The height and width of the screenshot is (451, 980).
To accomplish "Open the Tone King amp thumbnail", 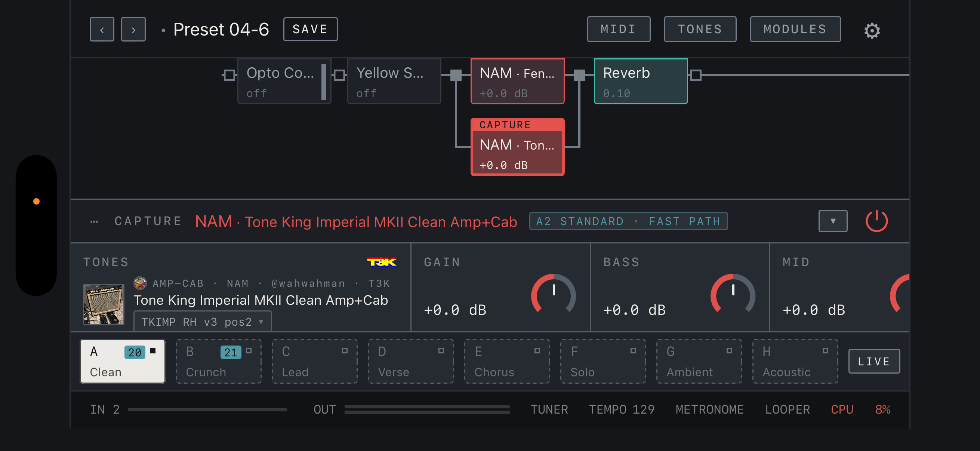I will tap(104, 304).
